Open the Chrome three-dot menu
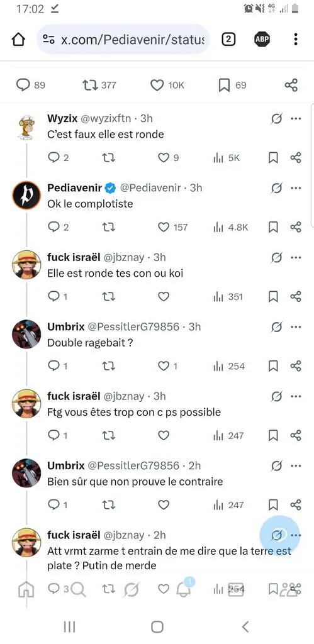The image size is (314, 644). [296, 40]
